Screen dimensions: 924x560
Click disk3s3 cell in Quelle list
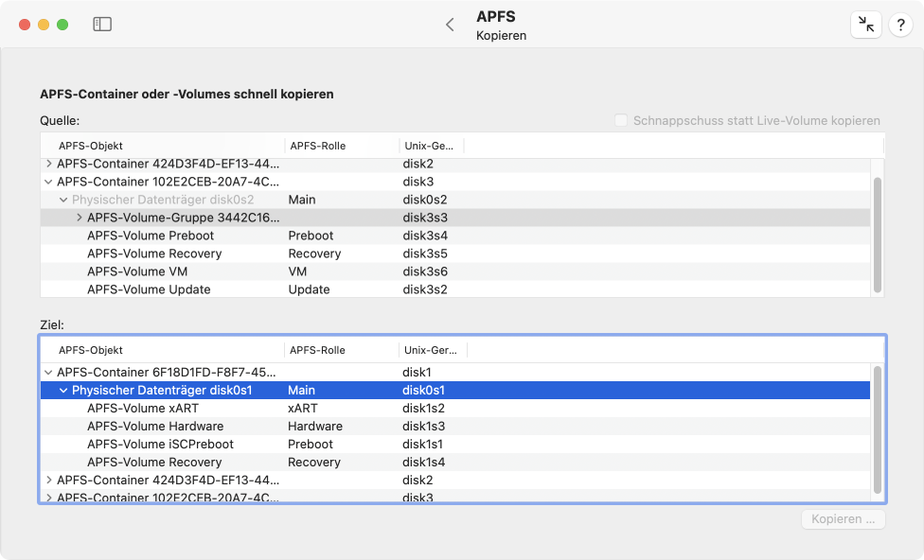(x=425, y=218)
